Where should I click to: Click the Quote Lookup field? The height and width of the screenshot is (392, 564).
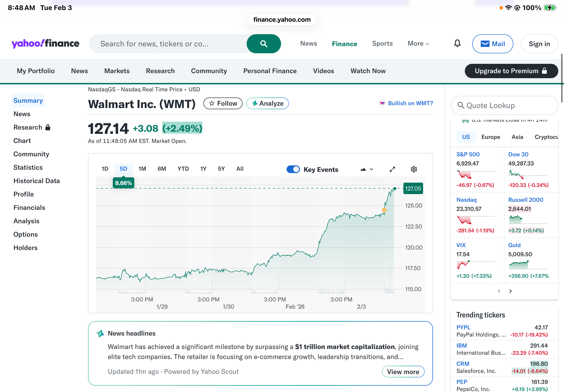coord(504,105)
